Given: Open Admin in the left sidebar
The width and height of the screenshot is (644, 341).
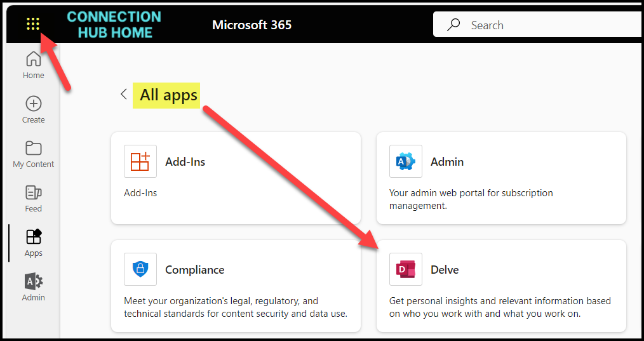Looking at the screenshot, I should pyautogui.click(x=34, y=282).
